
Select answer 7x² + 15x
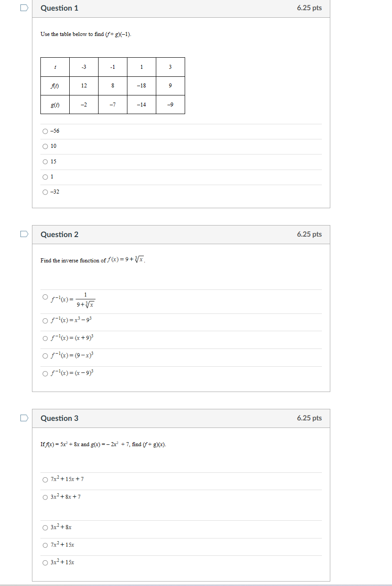click(45, 544)
